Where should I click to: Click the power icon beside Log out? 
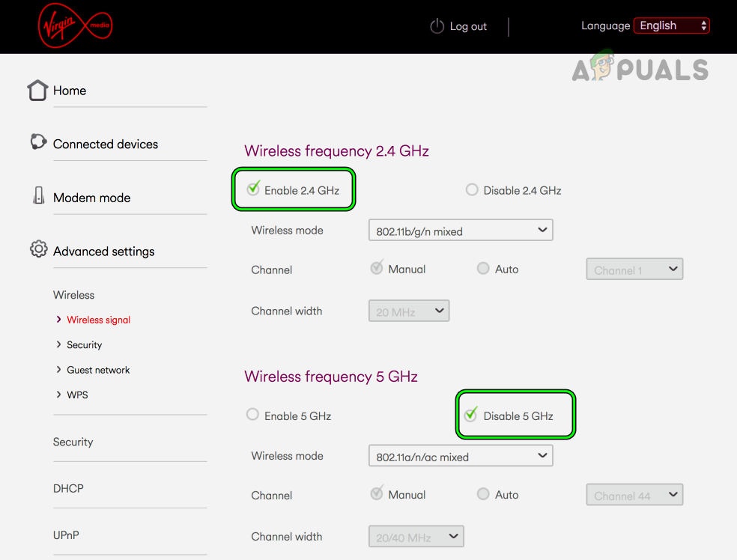pyautogui.click(x=437, y=25)
